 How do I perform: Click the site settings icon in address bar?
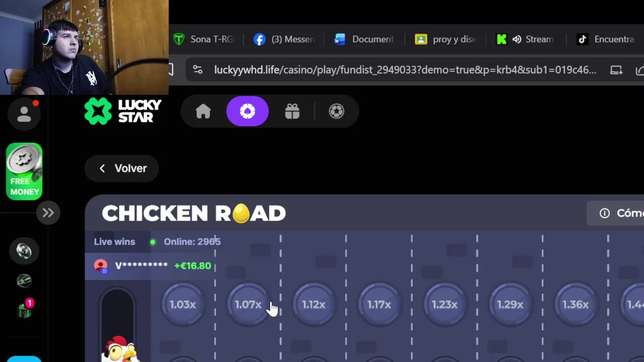pyautogui.click(x=198, y=70)
